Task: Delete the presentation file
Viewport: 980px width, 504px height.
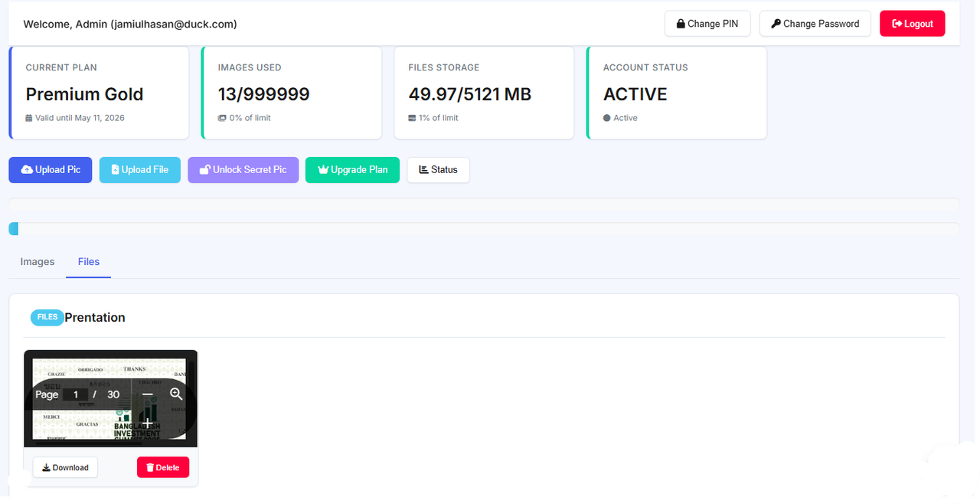Action: pyautogui.click(x=162, y=467)
